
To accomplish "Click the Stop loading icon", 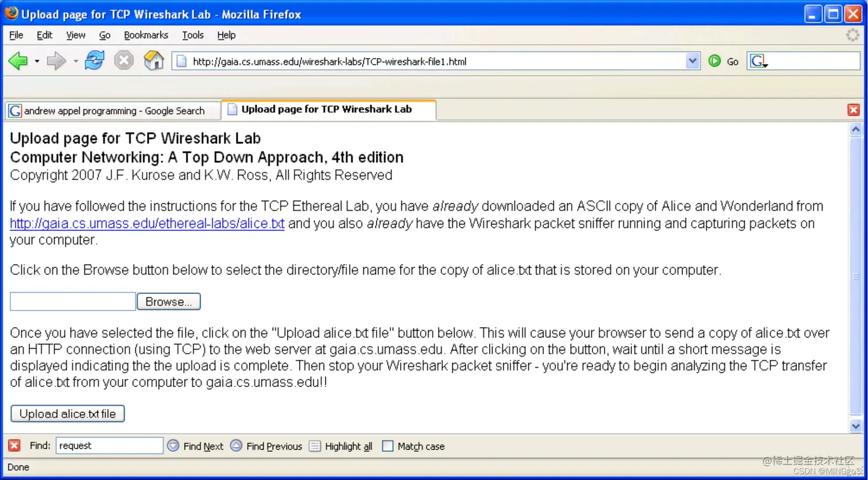I will 123,60.
